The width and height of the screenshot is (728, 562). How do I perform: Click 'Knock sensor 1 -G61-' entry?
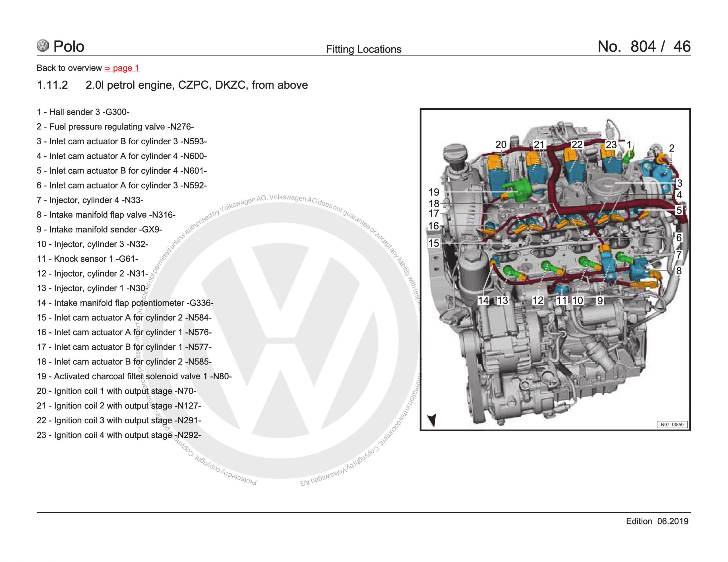click(87, 259)
